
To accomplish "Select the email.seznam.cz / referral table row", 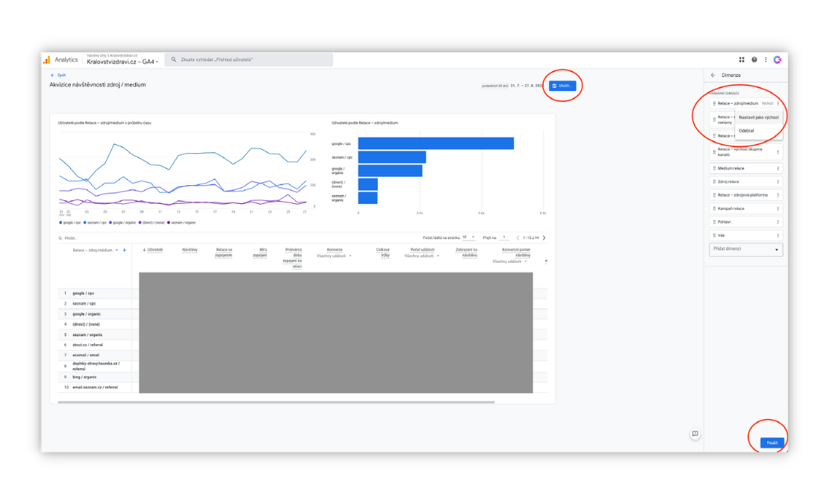I will 95,388.
